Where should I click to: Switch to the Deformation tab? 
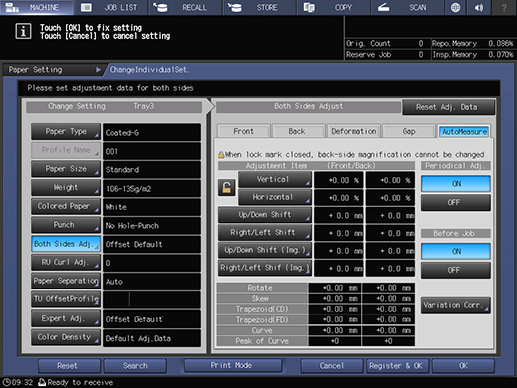pyautogui.click(x=354, y=131)
